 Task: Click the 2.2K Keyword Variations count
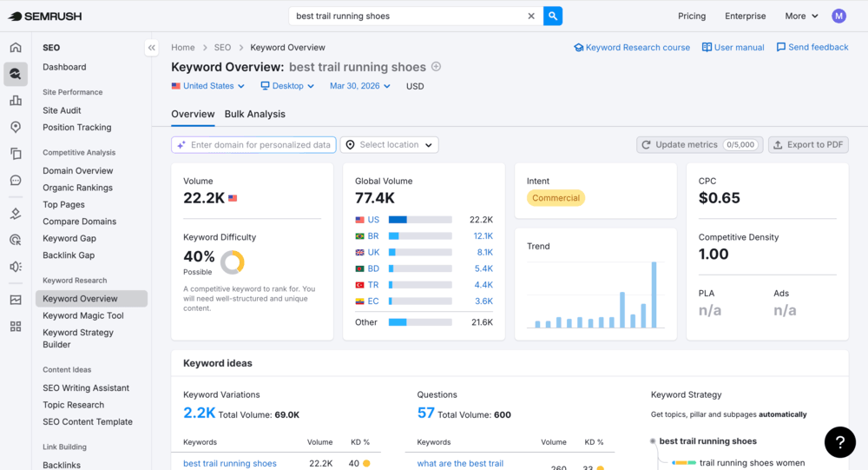click(199, 413)
